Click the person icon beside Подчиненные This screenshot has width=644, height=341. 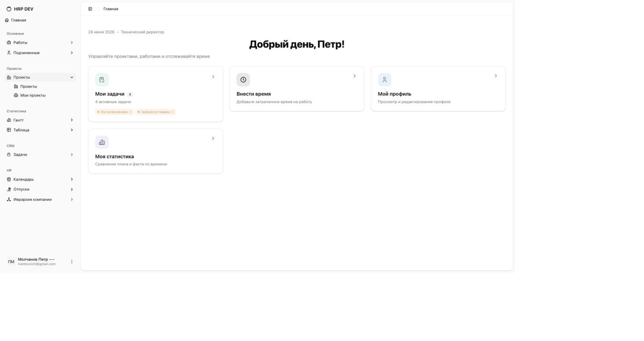9,53
